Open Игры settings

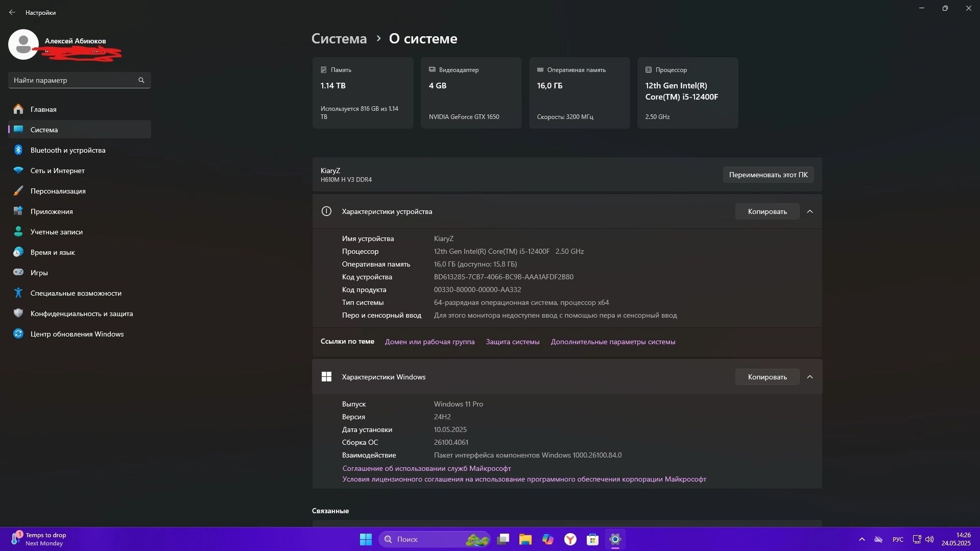tap(79, 273)
